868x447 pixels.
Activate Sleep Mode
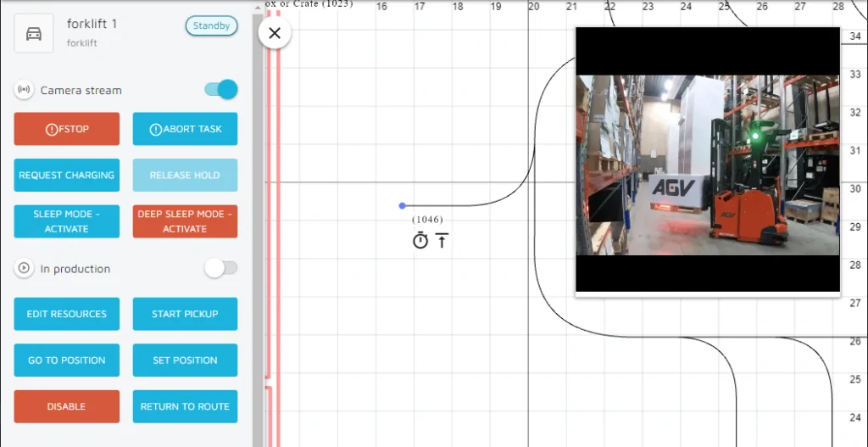[67, 221]
